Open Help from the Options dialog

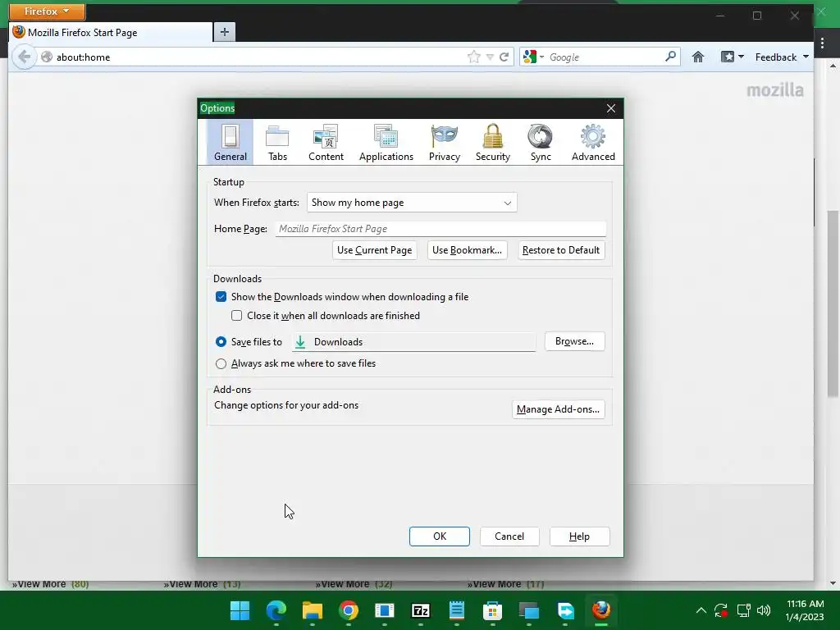[579, 536]
